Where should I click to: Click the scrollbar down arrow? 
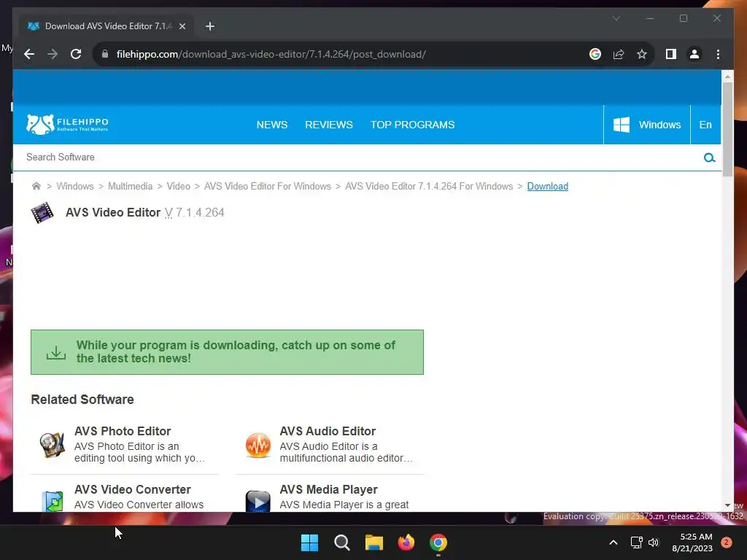[x=727, y=505]
